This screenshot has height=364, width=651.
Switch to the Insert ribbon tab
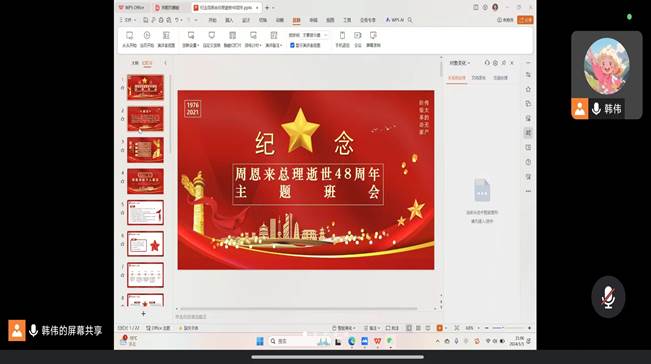coord(229,20)
